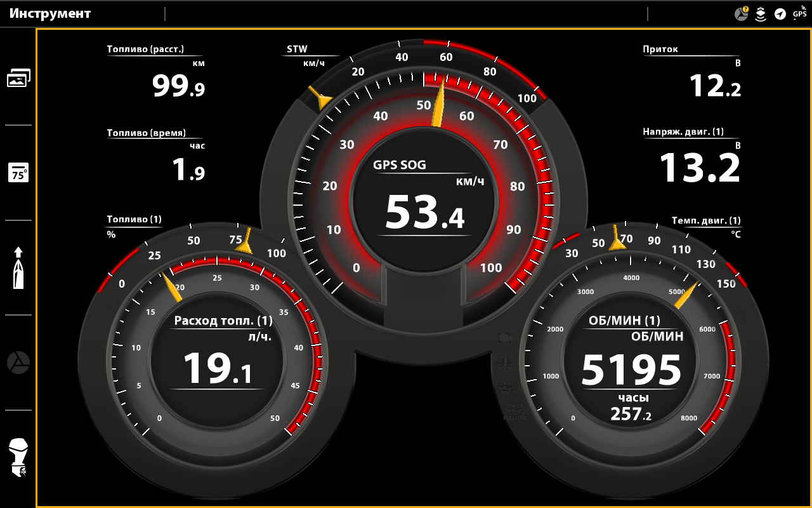Tap the sonar transducer status icon

point(761,14)
